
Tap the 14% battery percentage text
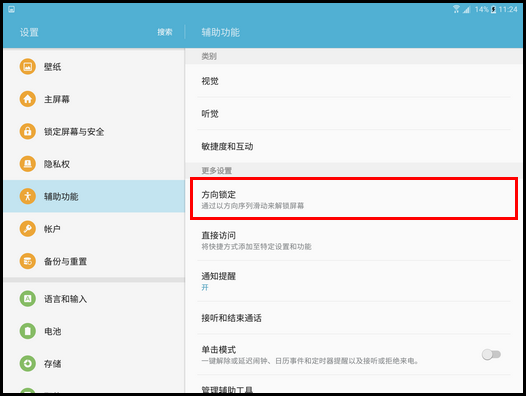(x=482, y=9)
